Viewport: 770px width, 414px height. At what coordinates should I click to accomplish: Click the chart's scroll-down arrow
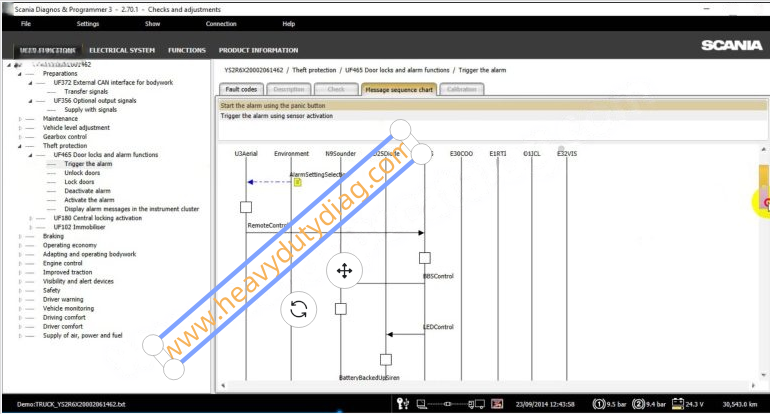764,375
